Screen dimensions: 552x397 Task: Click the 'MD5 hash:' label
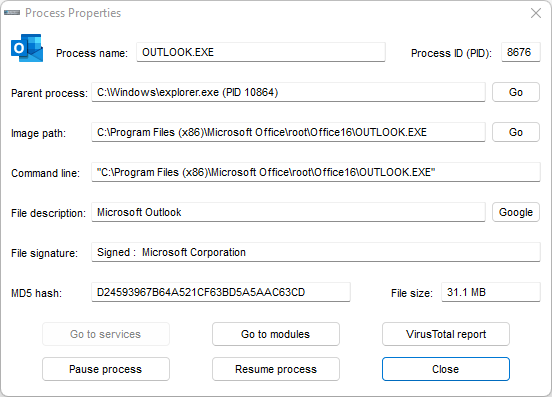click(x=36, y=293)
